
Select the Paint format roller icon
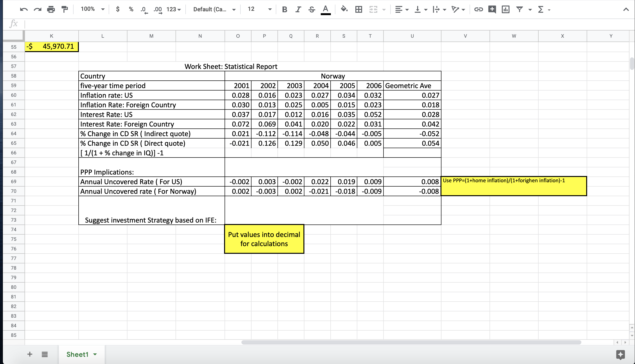point(65,10)
